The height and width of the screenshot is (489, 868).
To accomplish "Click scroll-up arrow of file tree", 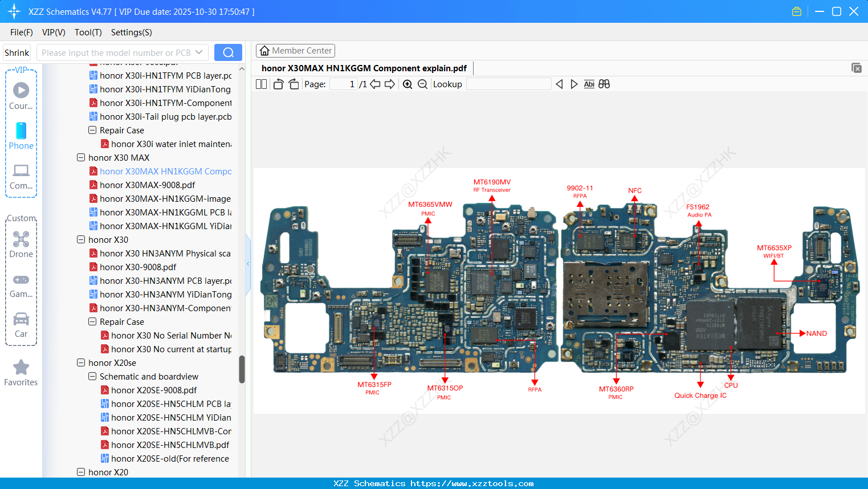I will [x=242, y=68].
